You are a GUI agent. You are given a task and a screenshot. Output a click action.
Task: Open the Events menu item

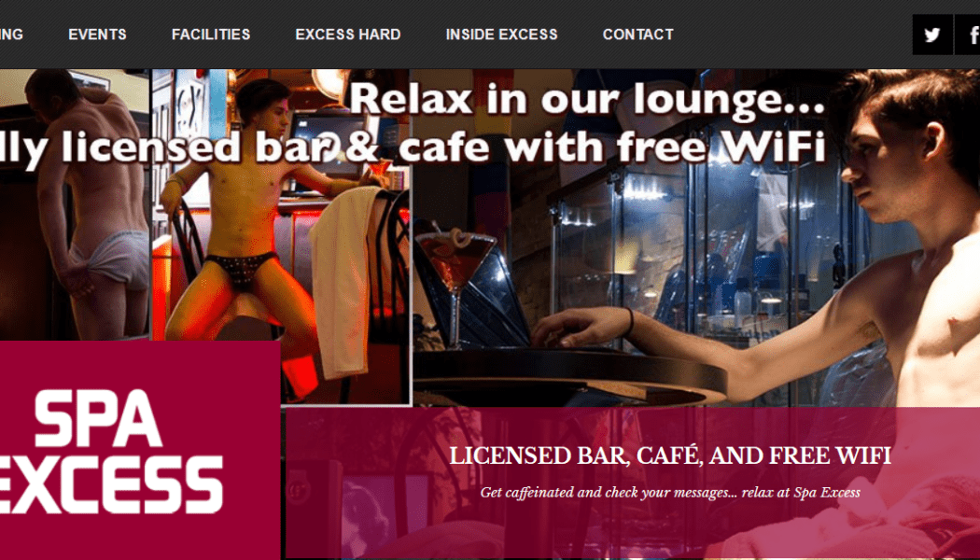(x=97, y=35)
